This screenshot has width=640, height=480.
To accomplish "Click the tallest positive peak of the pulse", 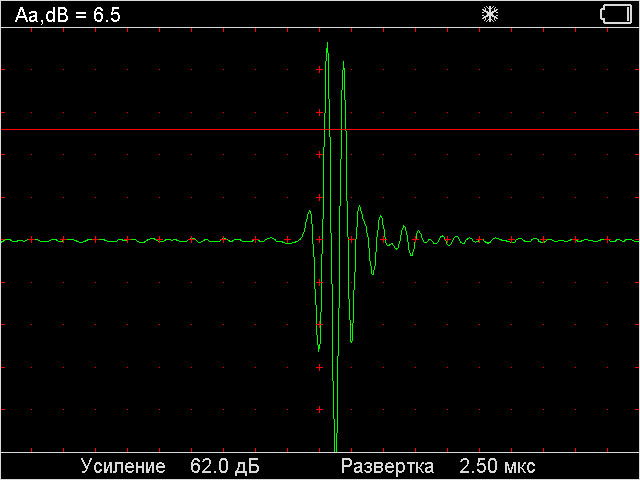I will pos(327,46).
